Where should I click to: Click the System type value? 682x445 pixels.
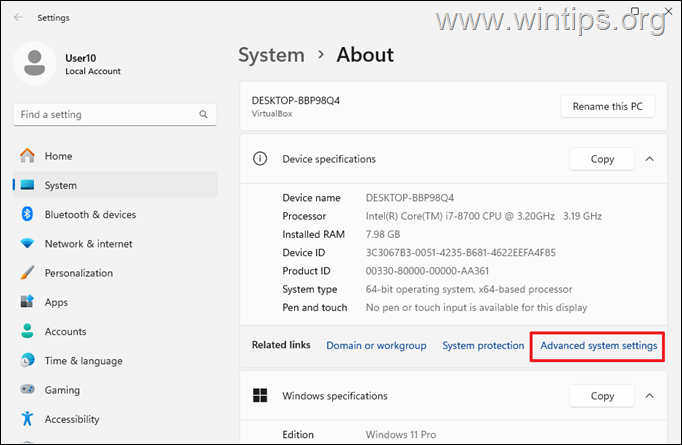(469, 289)
